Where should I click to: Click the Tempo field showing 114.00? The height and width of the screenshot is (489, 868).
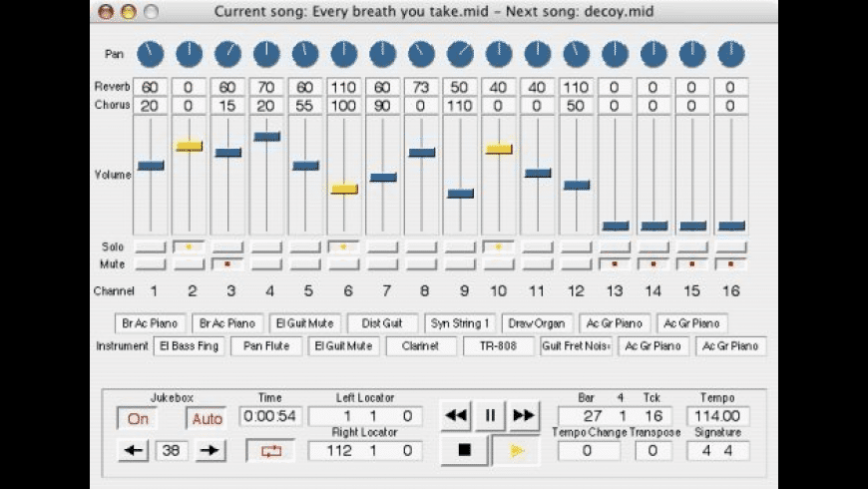tap(717, 416)
